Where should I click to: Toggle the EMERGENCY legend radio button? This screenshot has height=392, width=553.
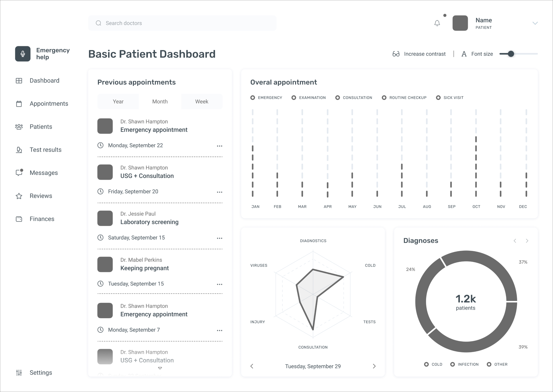click(x=253, y=97)
